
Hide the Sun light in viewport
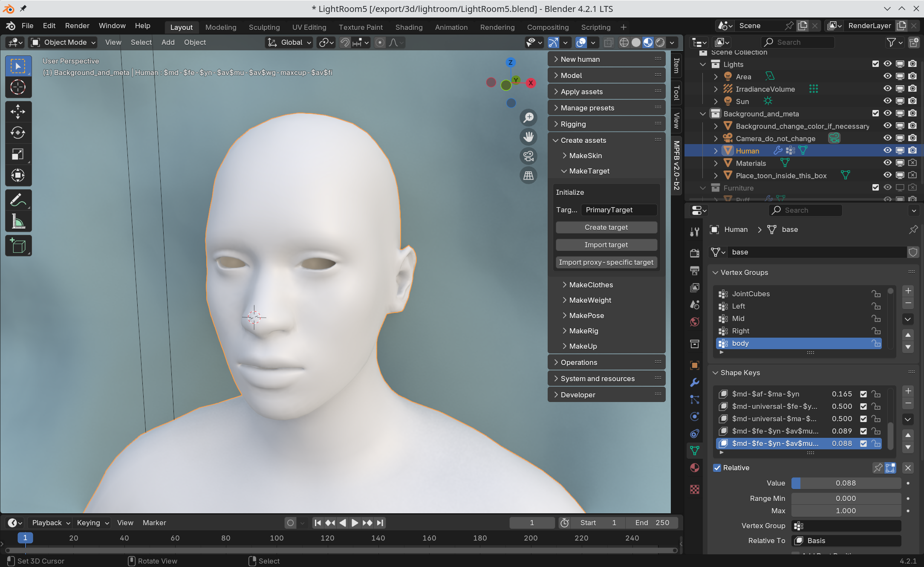(x=887, y=101)
